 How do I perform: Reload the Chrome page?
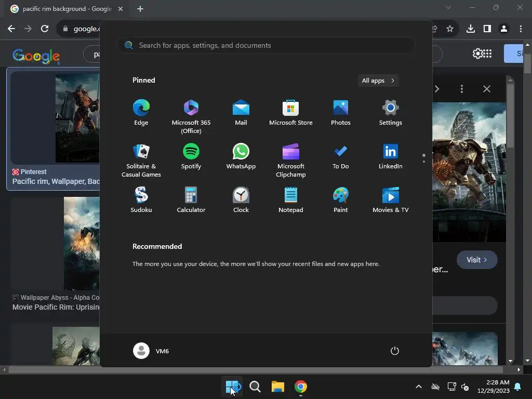[45, 29]
